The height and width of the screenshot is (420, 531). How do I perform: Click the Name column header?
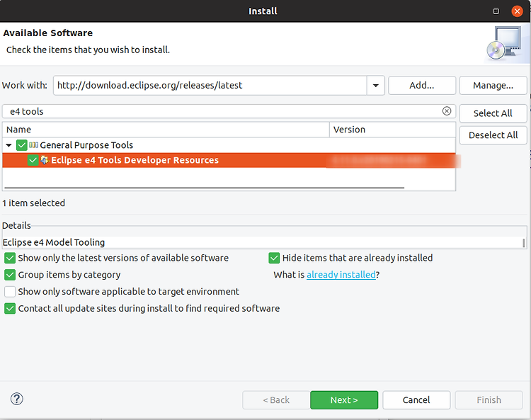(x=166, y=130)
